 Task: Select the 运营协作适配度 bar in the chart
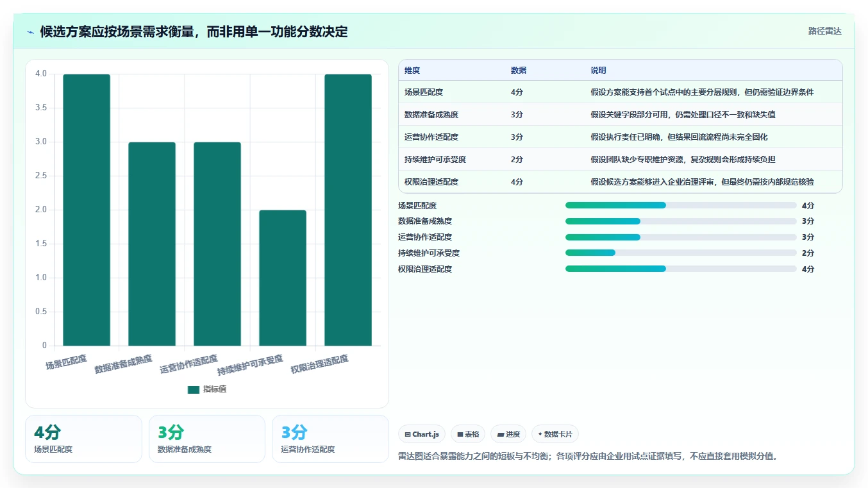tap(217, 244)
